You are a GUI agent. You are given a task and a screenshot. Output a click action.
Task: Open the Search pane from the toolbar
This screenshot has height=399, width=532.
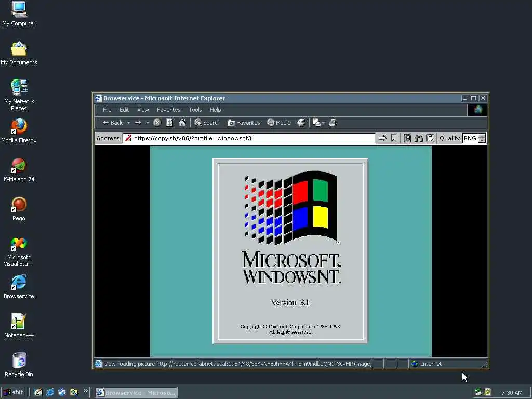[207, 123]
